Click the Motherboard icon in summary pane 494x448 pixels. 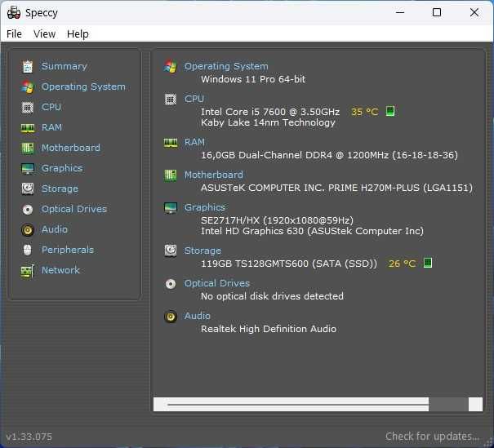(171, 175)
